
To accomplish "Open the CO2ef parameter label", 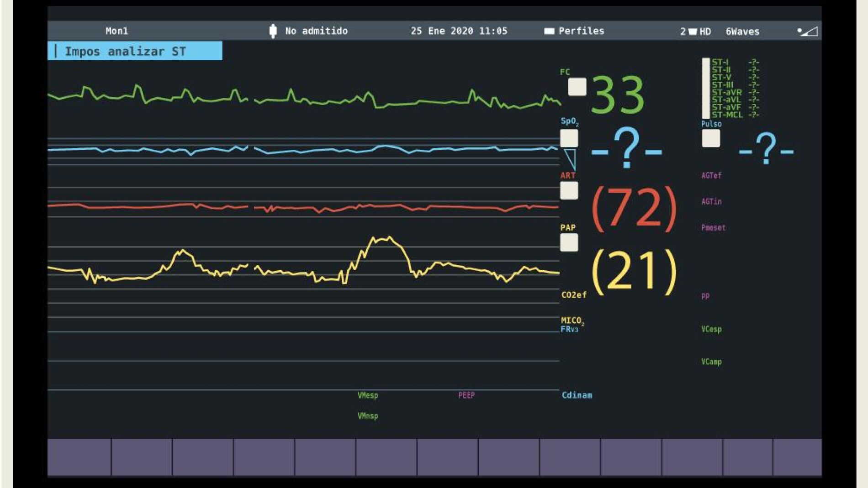I will point(573,295).
